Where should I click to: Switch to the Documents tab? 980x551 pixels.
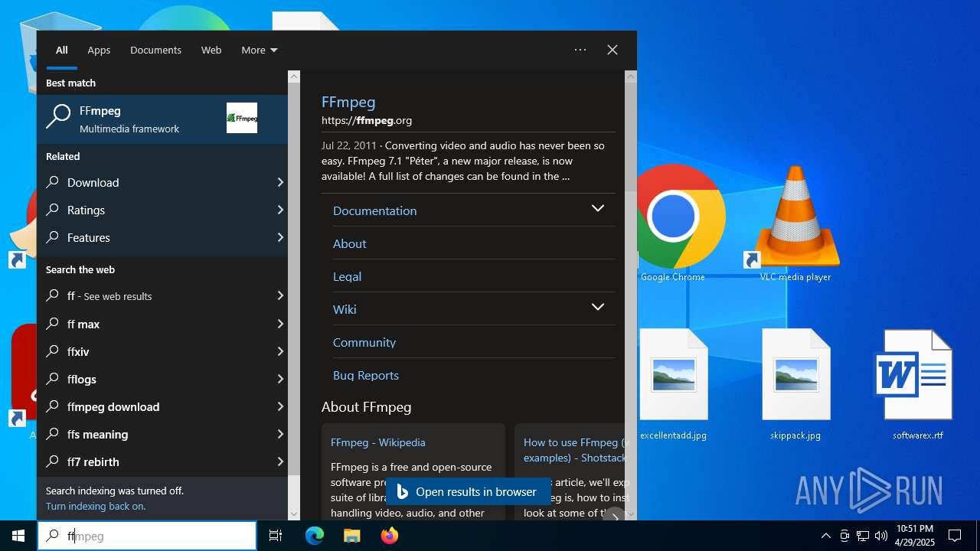[x=155, y=50]
